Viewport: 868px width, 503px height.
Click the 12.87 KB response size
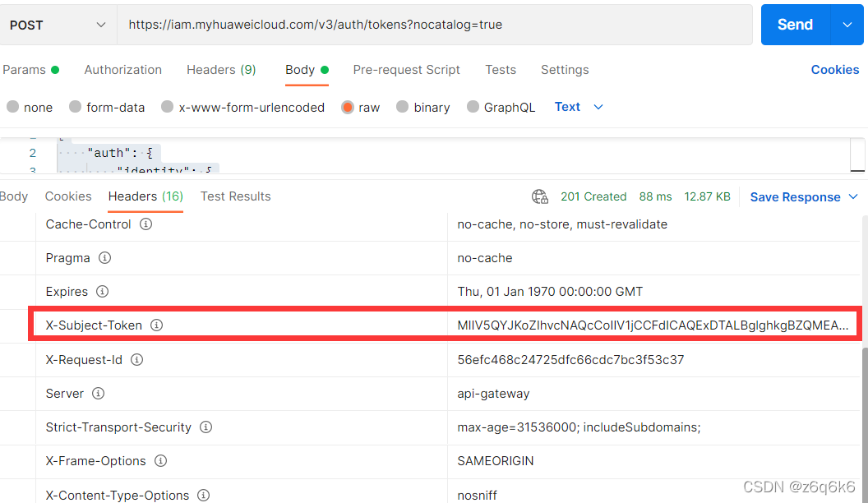point(707,196)
